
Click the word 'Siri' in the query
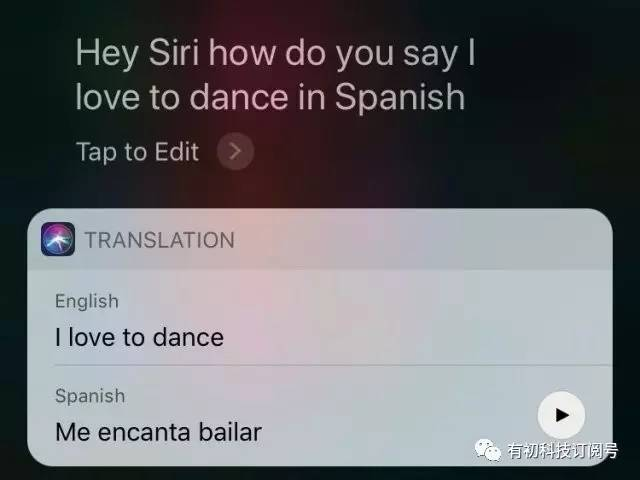pyautogui.click(x=174, y=52)
